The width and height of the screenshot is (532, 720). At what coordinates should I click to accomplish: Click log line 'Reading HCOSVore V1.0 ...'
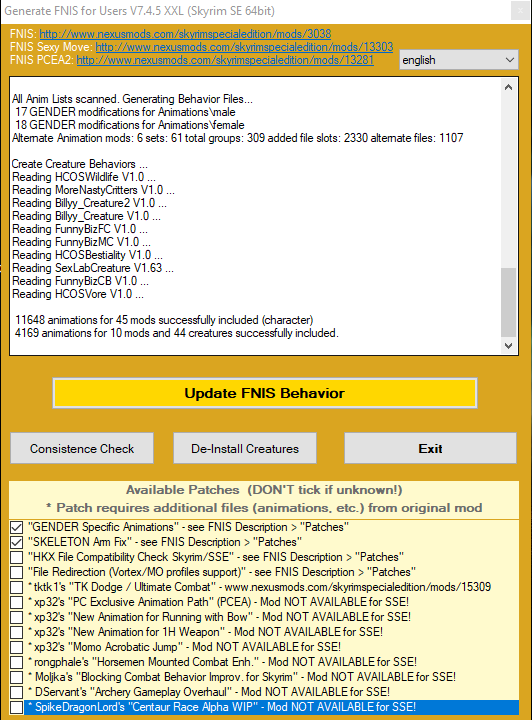tap(78, 294)
